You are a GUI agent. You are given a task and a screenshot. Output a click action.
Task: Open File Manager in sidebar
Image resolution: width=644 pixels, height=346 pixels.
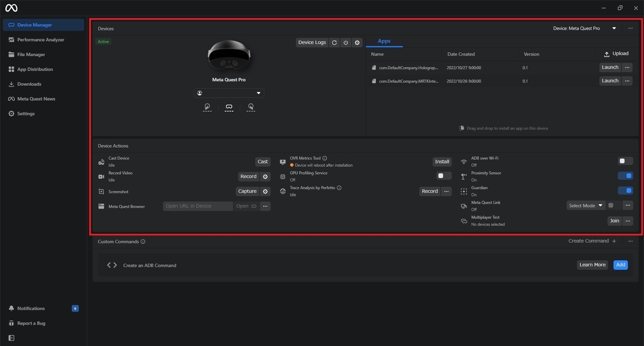click(x=43, y=54)
